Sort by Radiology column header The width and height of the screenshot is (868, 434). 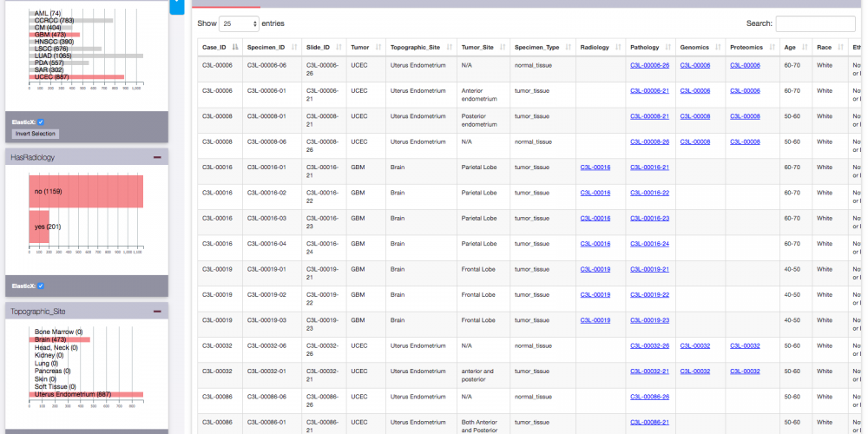(x=601, y=48)
